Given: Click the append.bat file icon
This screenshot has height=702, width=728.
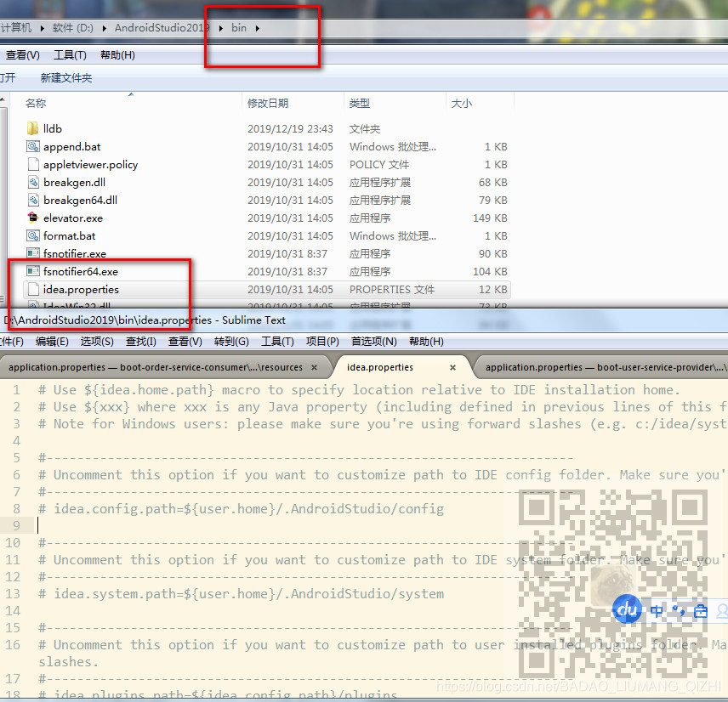Looking at the screenshot, I should [32, 147].
